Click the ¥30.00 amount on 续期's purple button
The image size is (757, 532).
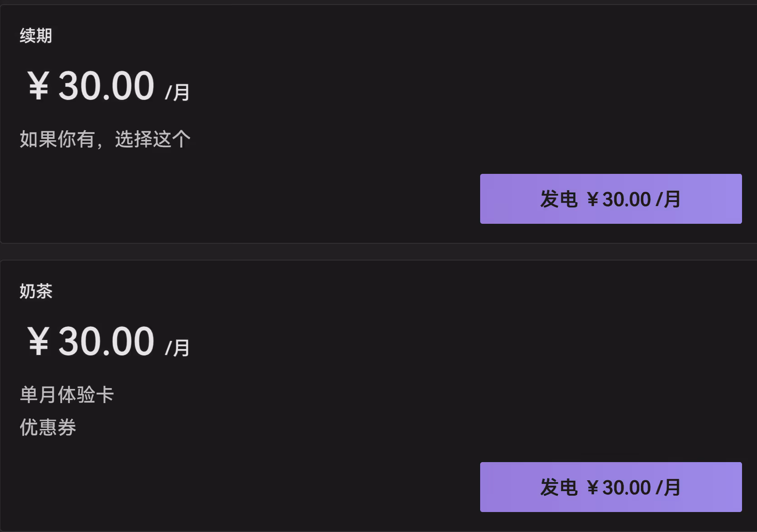pyautogui.click(x=619, y=199)
